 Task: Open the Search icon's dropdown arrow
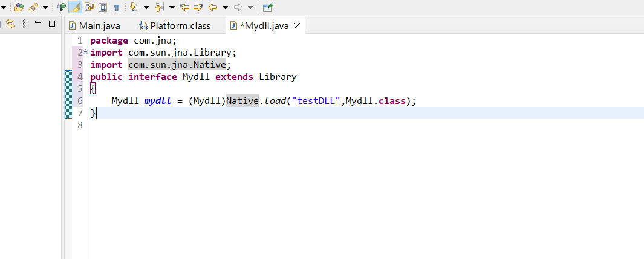click(45, 7)
